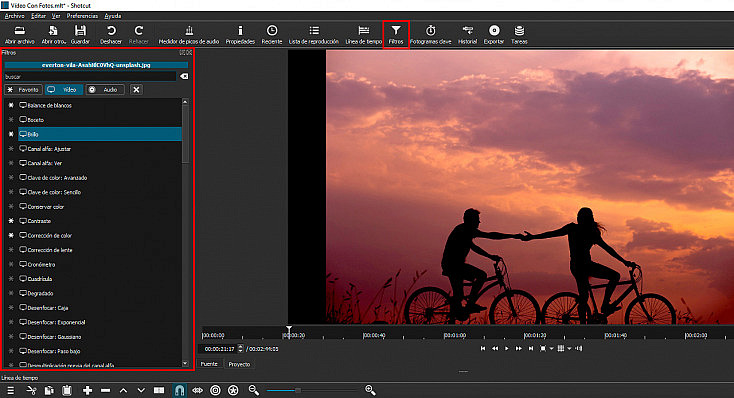Open the Editar menu

(x=38, y=16)
